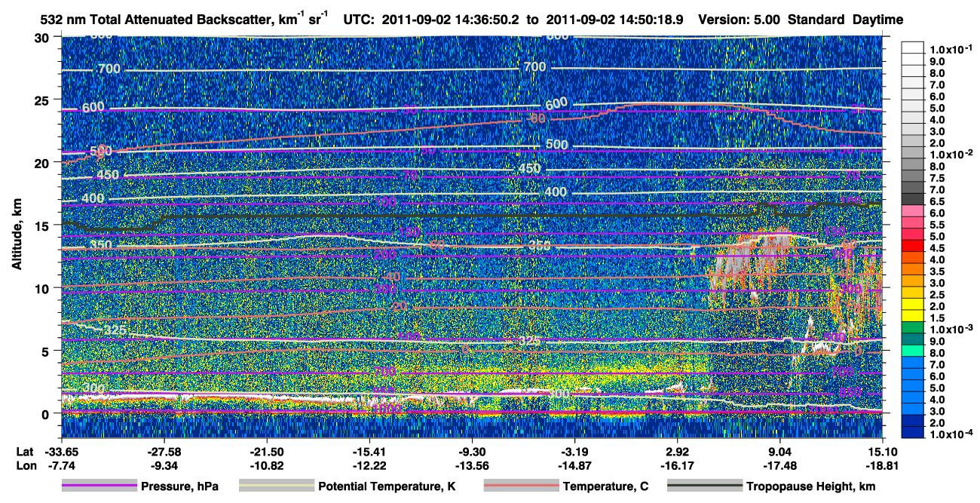Click the salmon Temperature legend line sample
This screenshot has width=980, height=503.
point(521,486)
